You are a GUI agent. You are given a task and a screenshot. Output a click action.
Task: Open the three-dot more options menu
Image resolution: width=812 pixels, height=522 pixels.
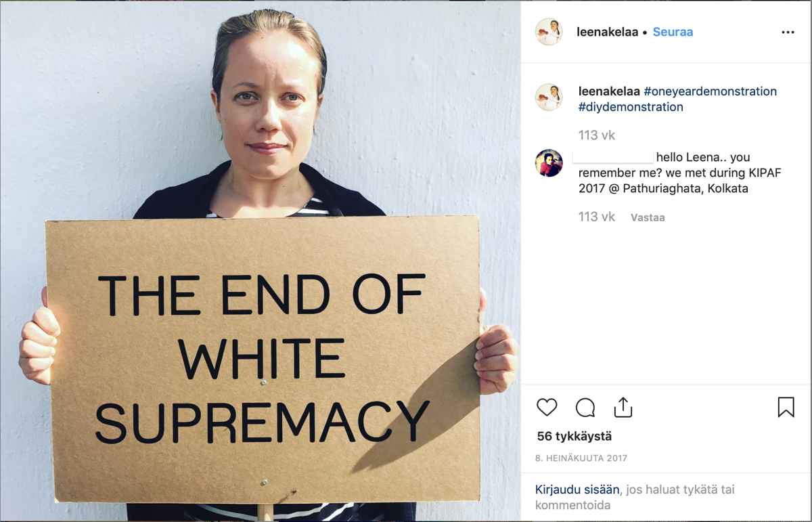point(788,32)
